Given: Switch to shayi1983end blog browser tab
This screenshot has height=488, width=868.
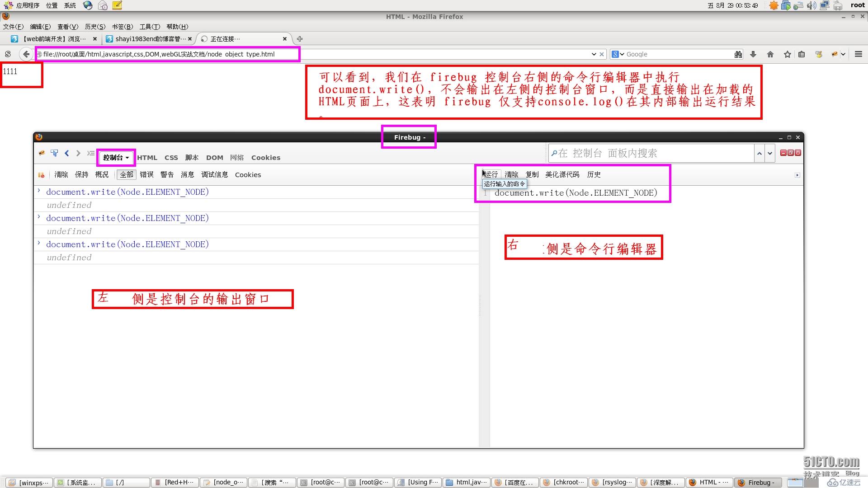Looking at the screenshot, I should [x=149, y=39].
